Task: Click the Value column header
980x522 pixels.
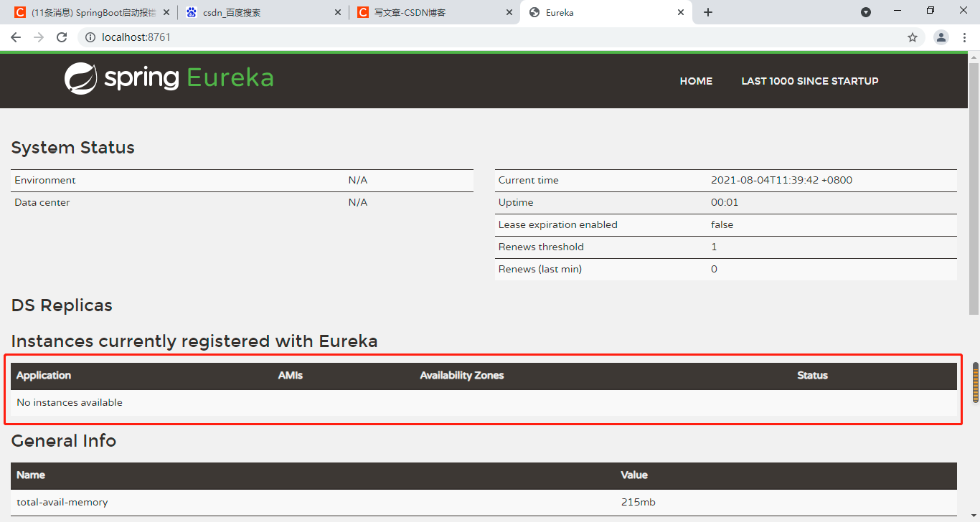Action: [634, 475]
